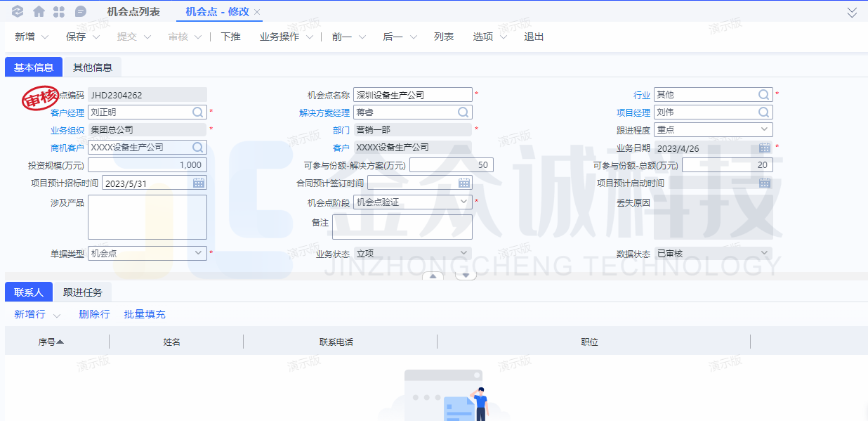The image size is (868, 421).
Task: Click the 可参与份额-解决方案 input field
Action: pos(452,165)
